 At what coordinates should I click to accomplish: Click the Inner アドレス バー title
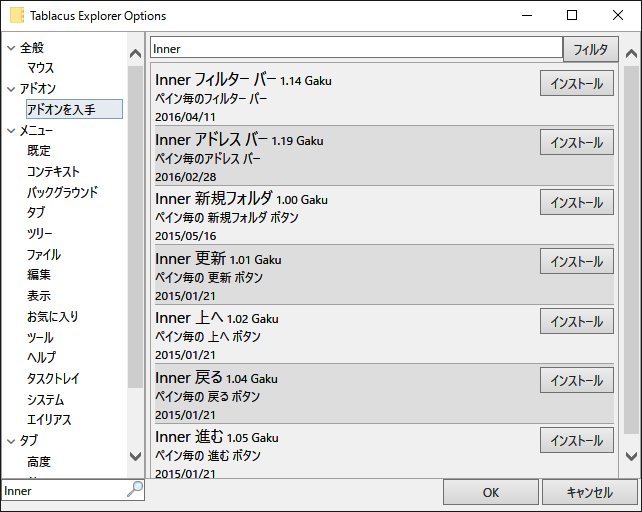pyautogui.click(x=211, y=140)
